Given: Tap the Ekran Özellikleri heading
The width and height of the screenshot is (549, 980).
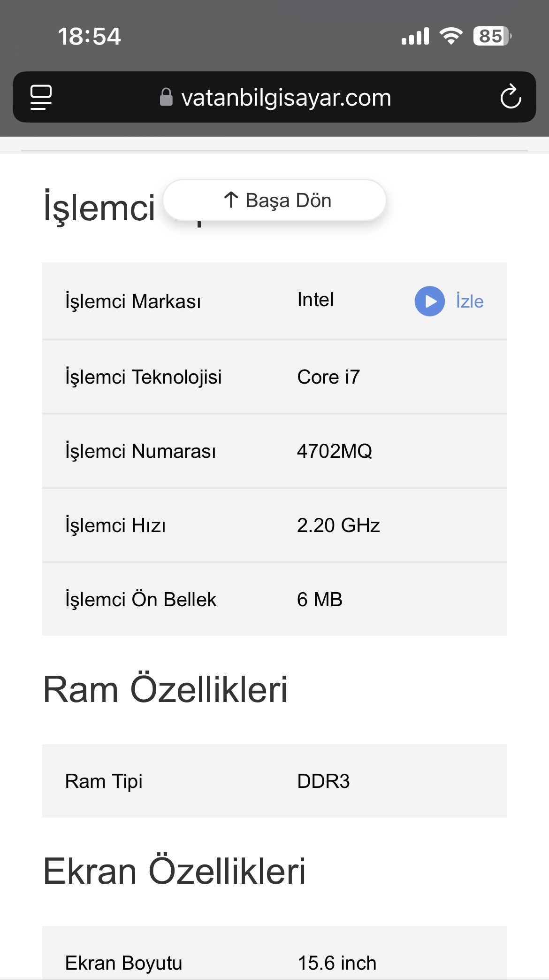Looking at the screenshot, I should (x=174, y=871).
